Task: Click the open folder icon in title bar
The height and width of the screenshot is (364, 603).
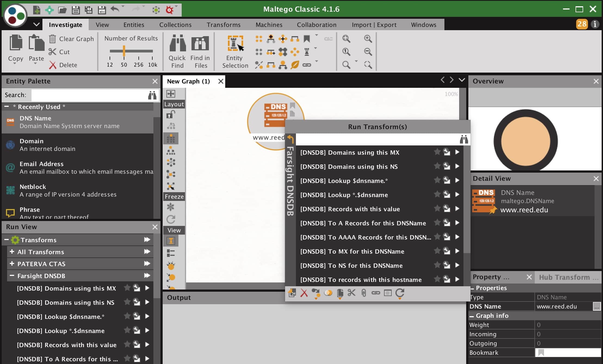Action: tap(63, 10)
